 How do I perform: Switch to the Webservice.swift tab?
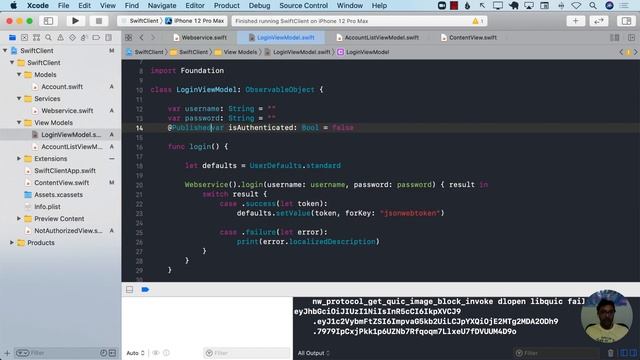[x=200, y=38]
